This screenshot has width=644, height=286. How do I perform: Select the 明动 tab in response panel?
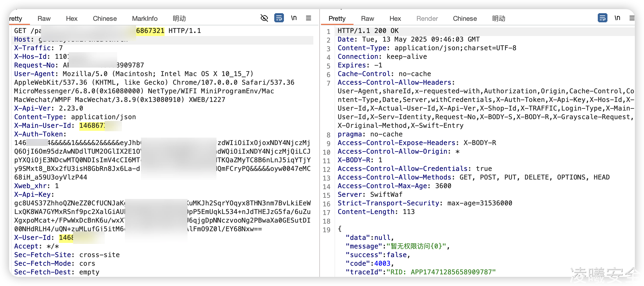[x=498, y=19]
